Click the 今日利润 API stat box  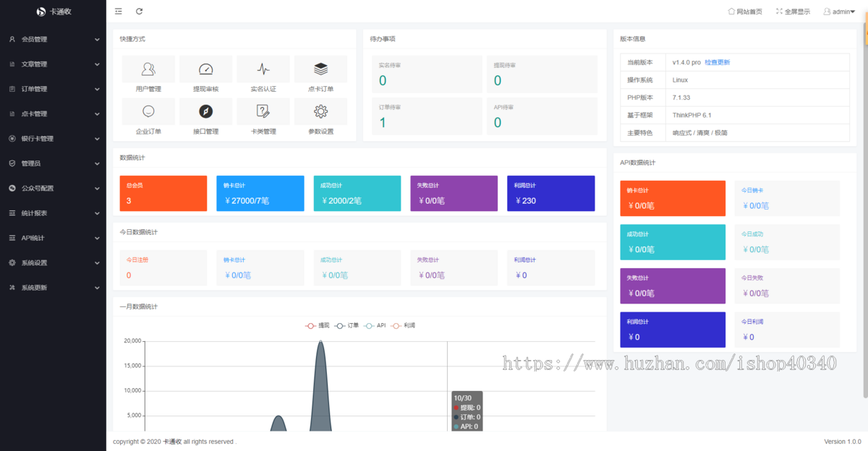(x=787, y=330)
